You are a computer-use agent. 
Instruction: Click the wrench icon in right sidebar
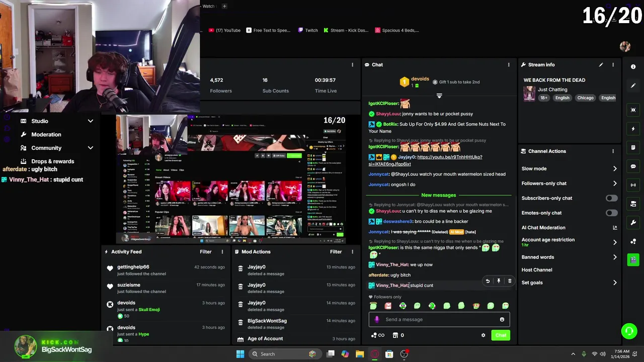[x=633, y=222]
